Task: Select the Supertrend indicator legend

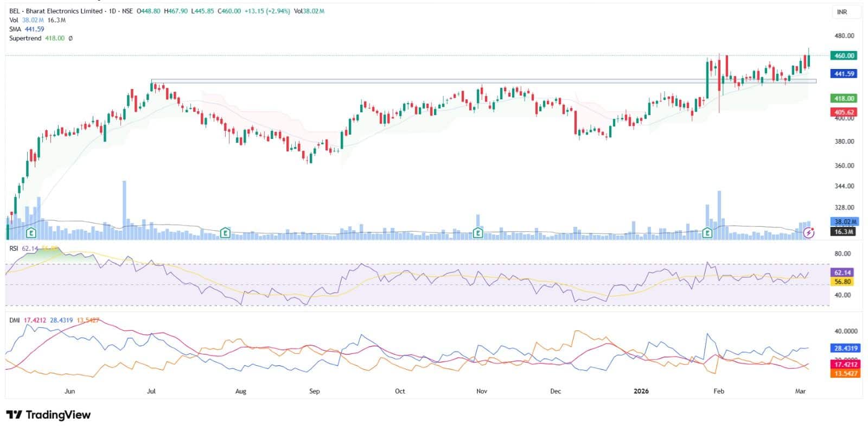Action: click(41, 39)
